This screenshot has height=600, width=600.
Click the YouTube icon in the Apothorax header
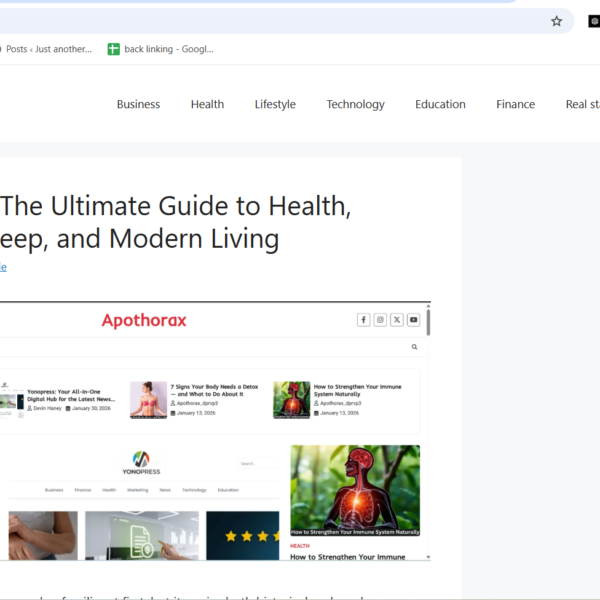[x=413, y=320]
